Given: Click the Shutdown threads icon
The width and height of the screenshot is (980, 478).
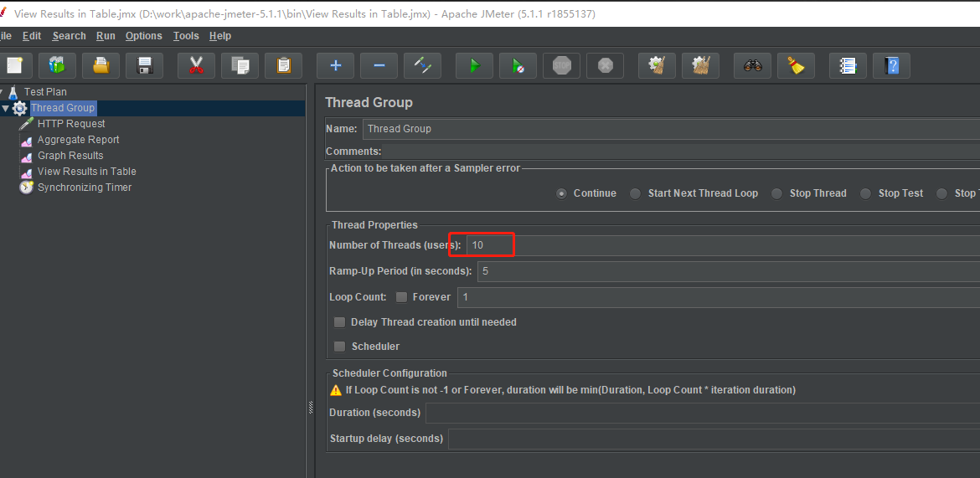Looking at the screenshot, I should pyautogui.click(x=605, y=65).
